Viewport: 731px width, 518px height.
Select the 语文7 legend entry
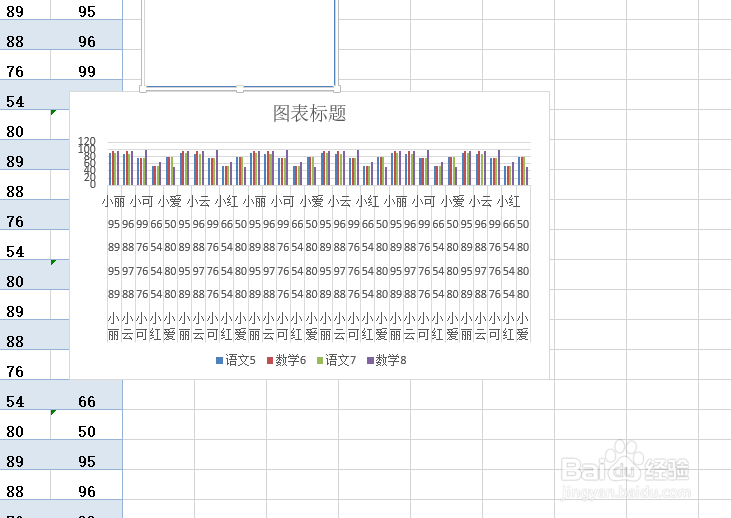pyautogui.click(x=336, y=360)
